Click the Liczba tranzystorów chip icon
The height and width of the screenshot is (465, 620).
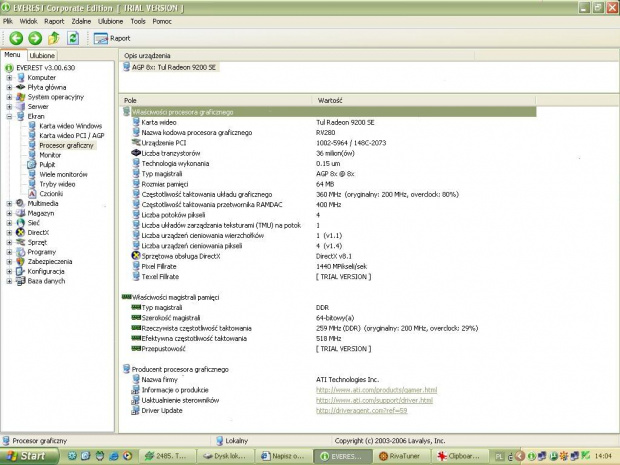pos(136,153)
